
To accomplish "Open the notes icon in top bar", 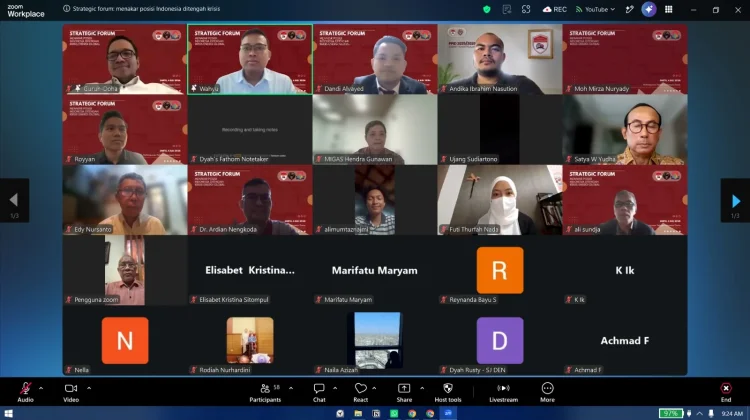I will click(x=507, y=9).
